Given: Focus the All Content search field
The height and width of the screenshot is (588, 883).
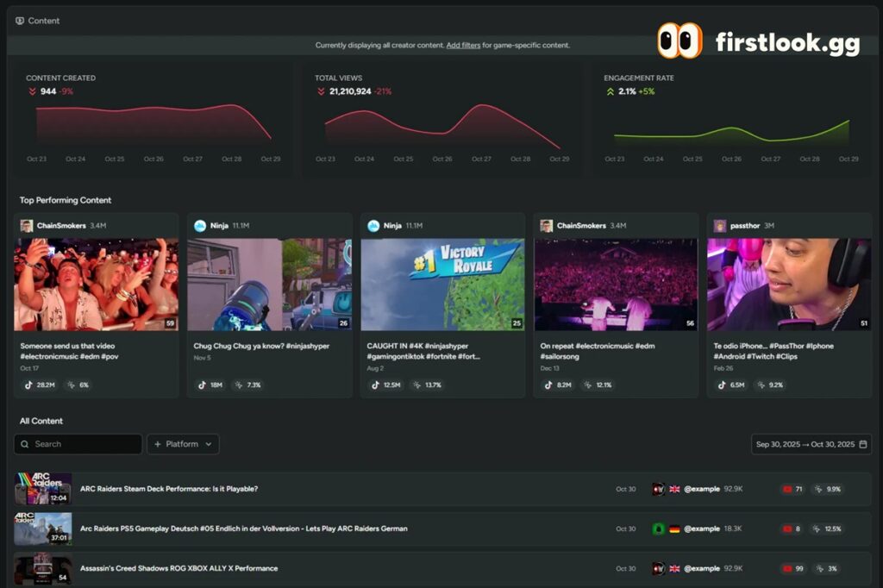Looking at the screenshot, I should pyautogui.click(x=78, y=444).
